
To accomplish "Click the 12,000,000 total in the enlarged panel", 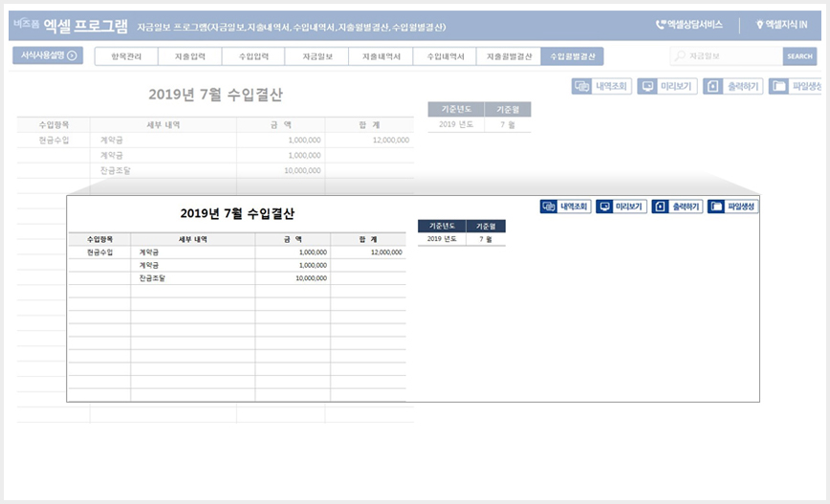I will (386, 252).
